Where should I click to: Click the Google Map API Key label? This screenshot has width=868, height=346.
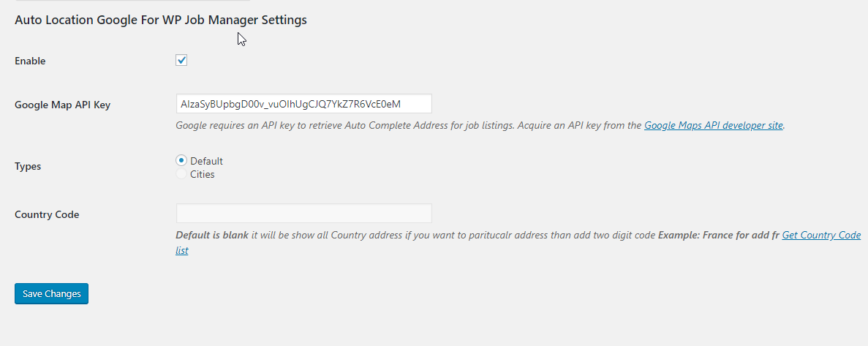point(63,105)
